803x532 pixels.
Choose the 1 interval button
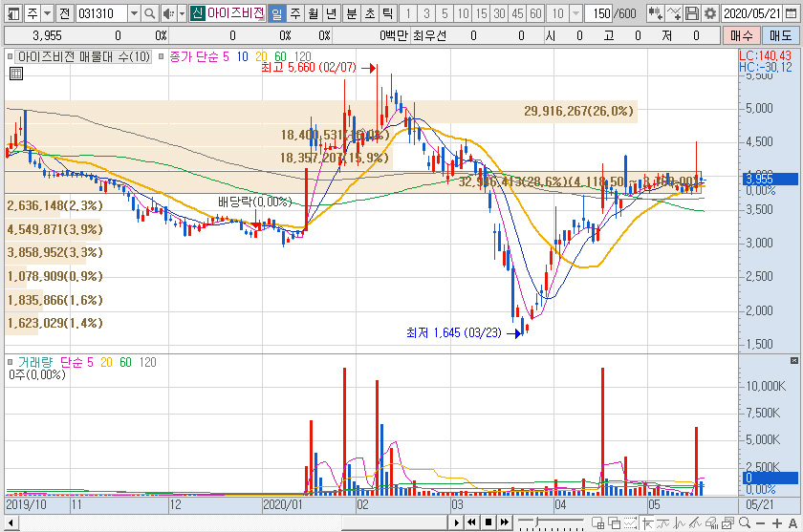point(408,13)
